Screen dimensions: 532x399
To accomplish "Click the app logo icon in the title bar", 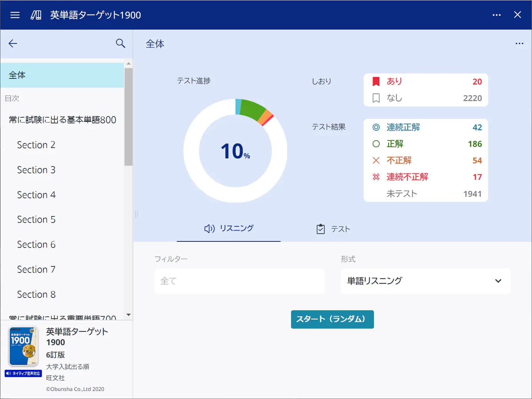I will click(x=36, y=15).
